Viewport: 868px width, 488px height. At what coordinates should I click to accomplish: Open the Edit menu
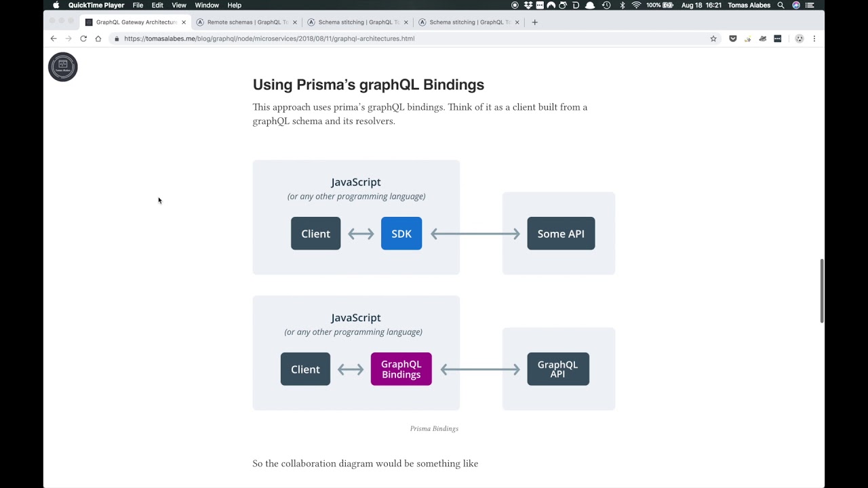pos(157,5)
